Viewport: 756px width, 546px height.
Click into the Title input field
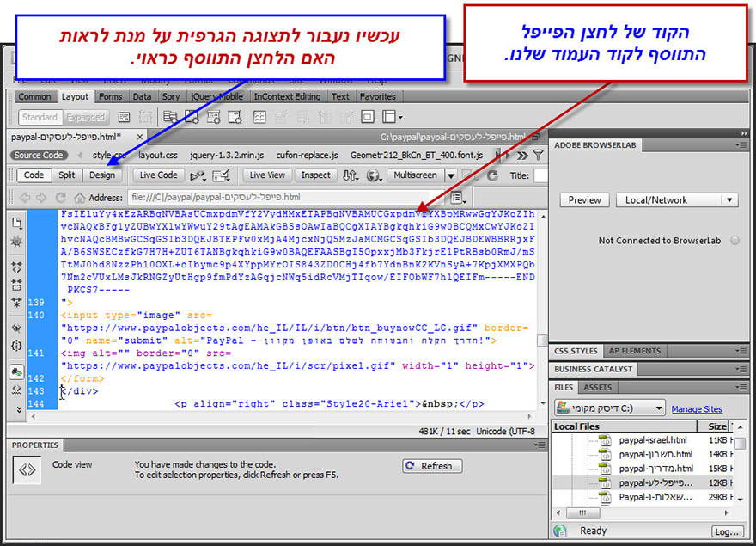pos(540,175)
